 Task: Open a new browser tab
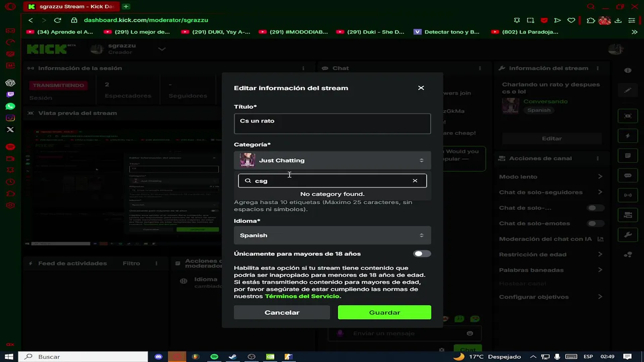point(126,7)
